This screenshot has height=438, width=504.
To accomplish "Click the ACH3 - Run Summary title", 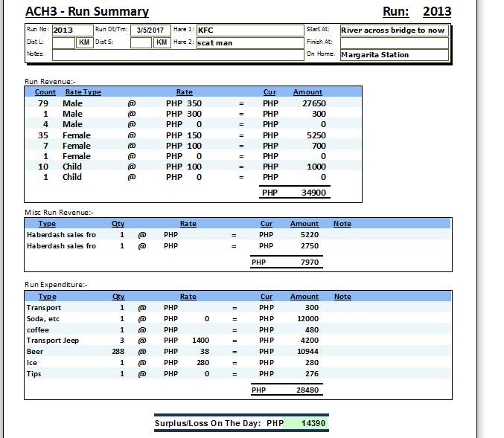I will tap(87, 12).
